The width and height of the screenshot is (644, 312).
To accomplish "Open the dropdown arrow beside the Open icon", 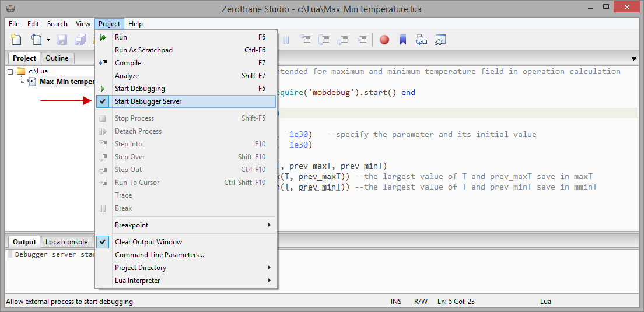I will 48,40.
